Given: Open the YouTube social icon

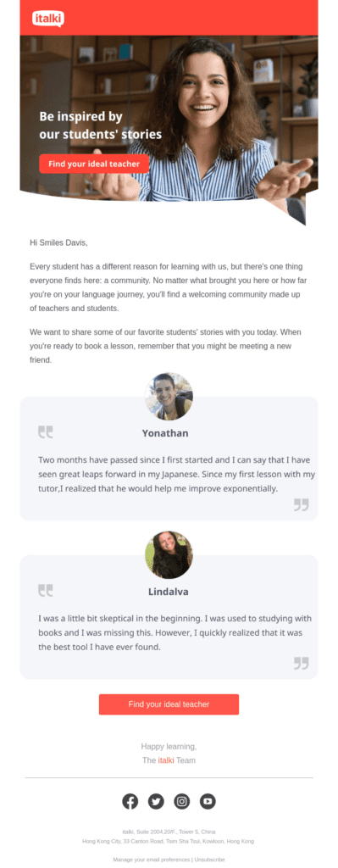Looking at the screenshot, I should [x=208, y=801].
